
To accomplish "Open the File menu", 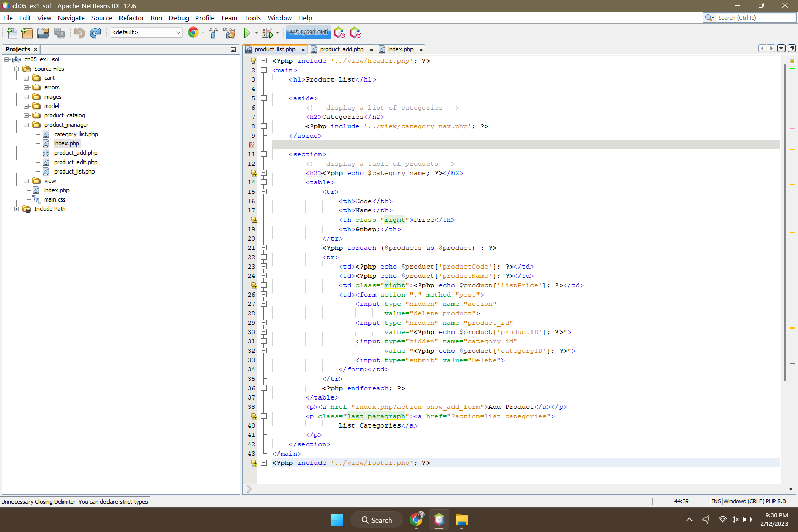I will (x=8, y=18).
